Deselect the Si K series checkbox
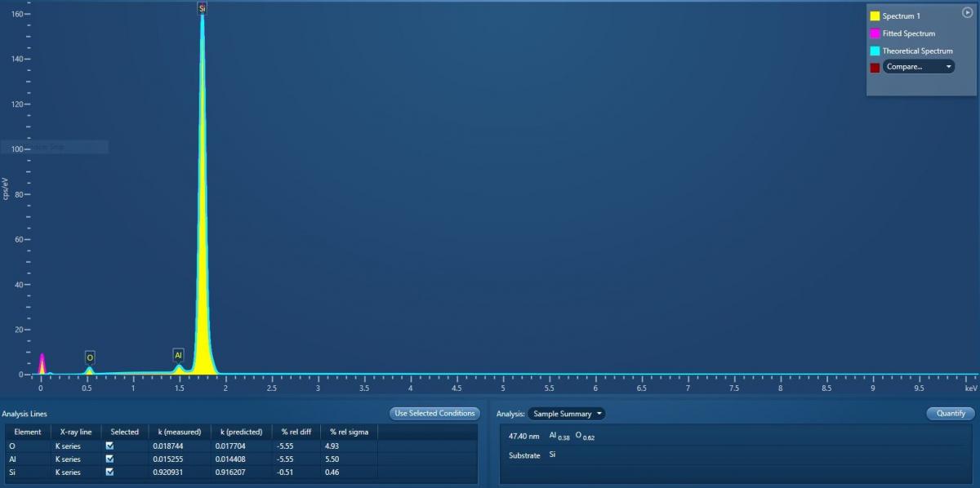This screenshot has width=980, height=488. [109, 472]
